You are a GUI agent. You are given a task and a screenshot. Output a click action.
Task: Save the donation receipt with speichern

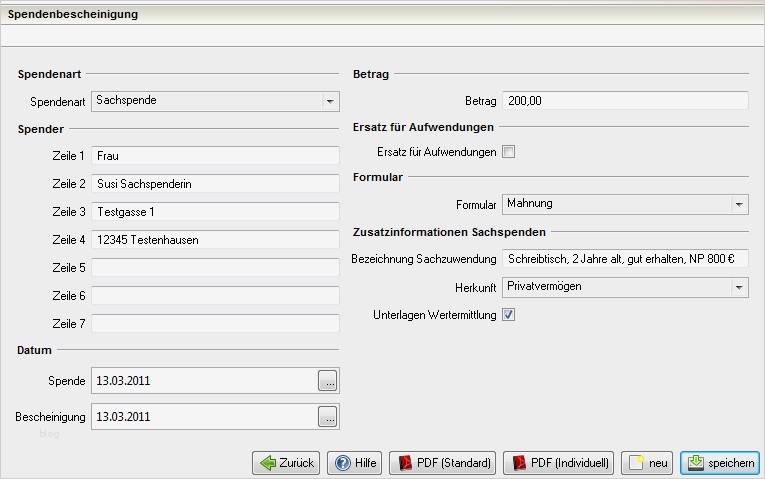click(720, 462)
